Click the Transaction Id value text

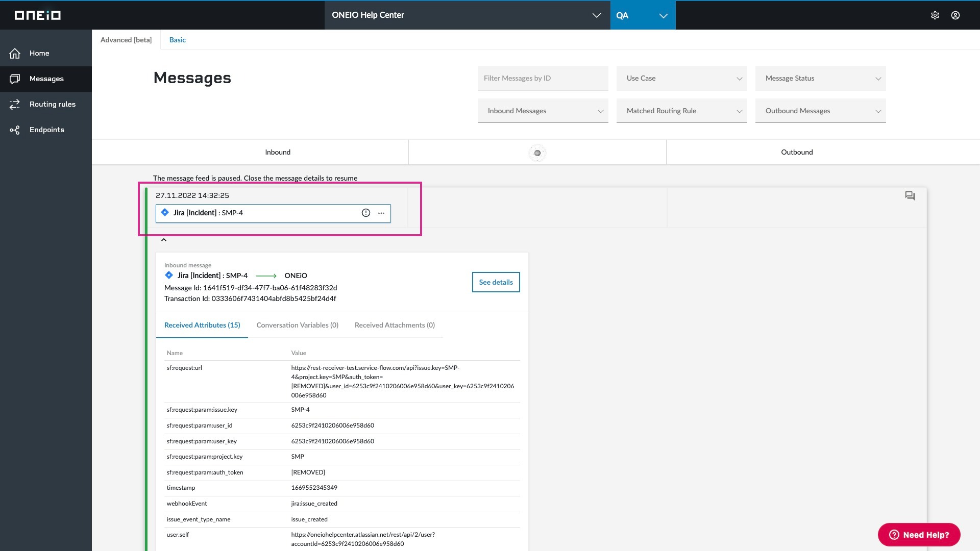pyautogui.click(x=274, y=298)
